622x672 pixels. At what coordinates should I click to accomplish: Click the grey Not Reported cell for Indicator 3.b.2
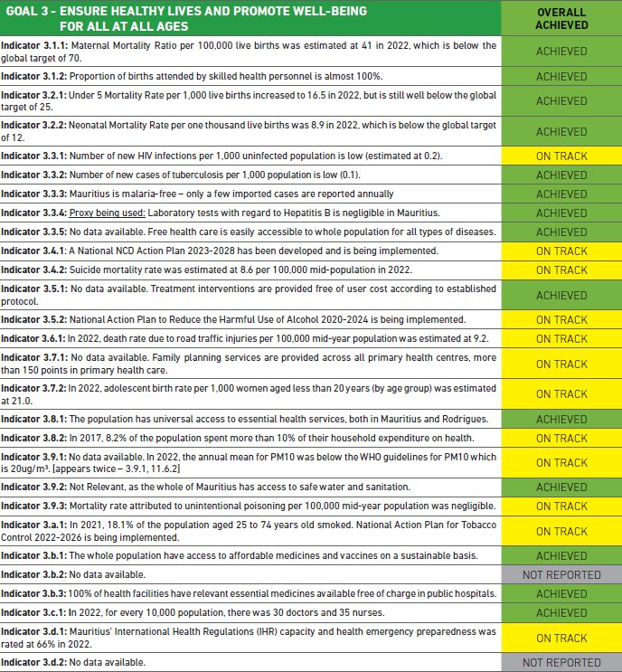pos(561,574)
